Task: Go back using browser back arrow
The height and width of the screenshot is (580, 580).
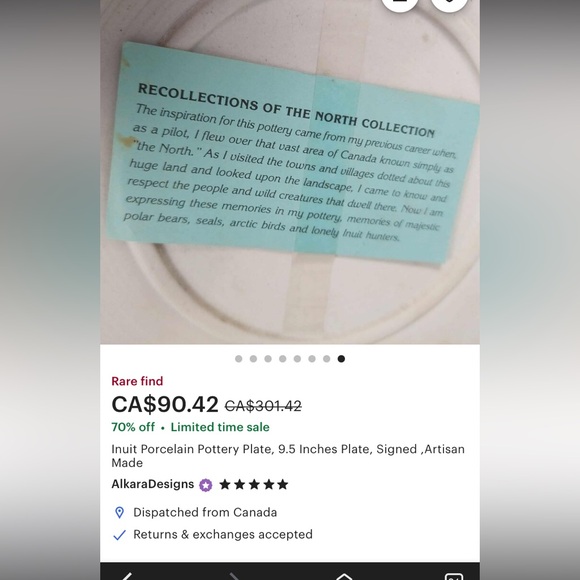Action: (127, 576)
